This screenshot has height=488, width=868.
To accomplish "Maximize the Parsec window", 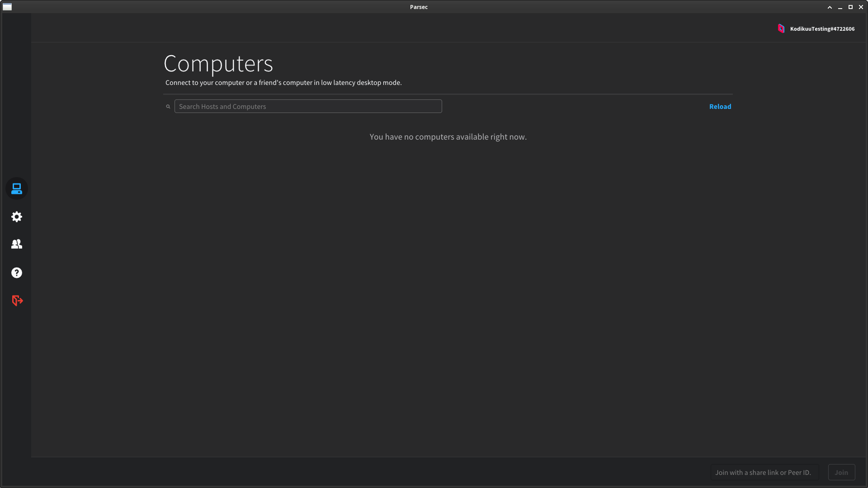I will (x=850, y=7).
